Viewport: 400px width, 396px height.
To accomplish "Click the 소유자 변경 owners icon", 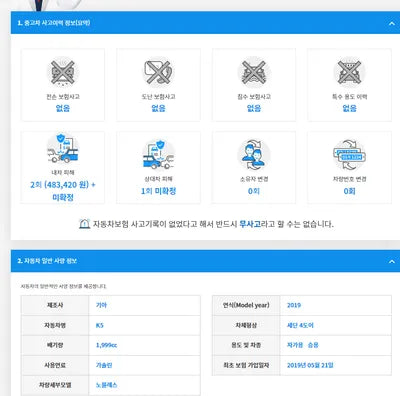I will coord(254,155).
